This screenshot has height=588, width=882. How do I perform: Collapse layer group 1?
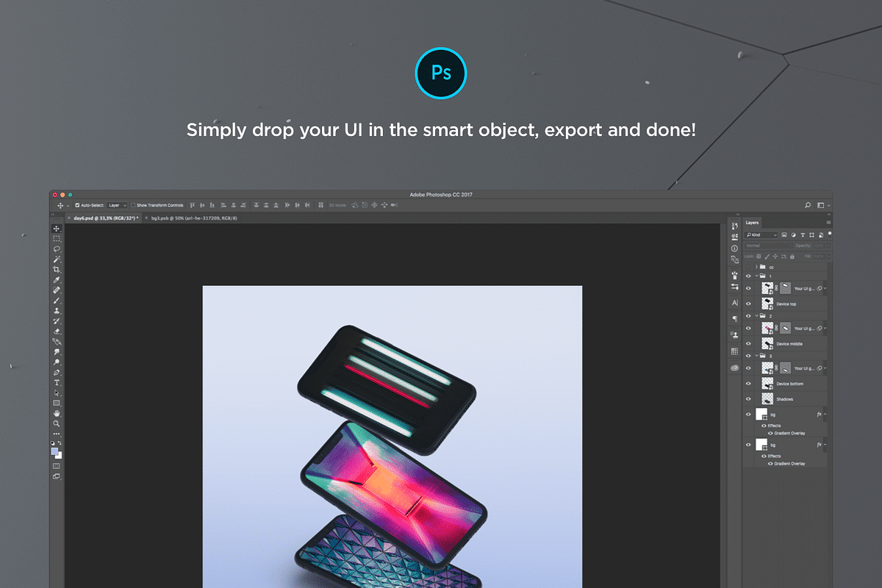[756, 276]
